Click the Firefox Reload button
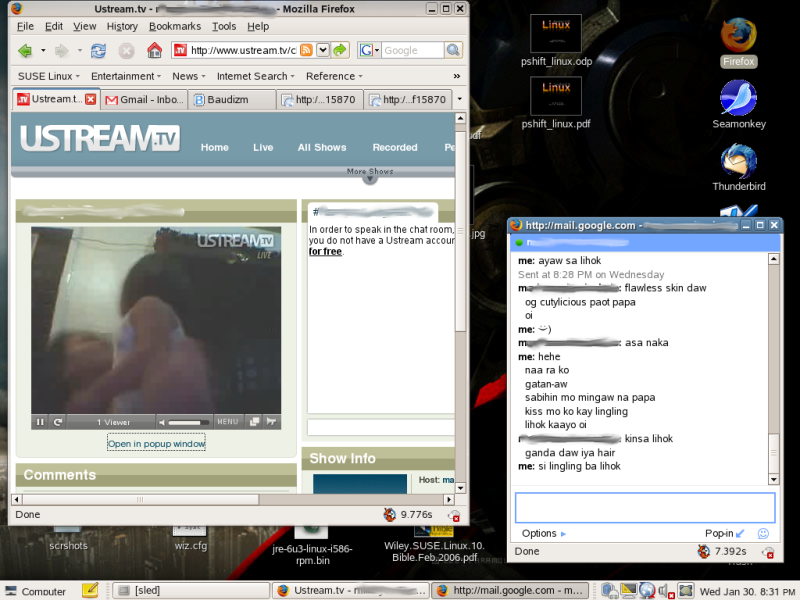Image resolution: width=800 pixels, height=600 pixels. point(98,50)
